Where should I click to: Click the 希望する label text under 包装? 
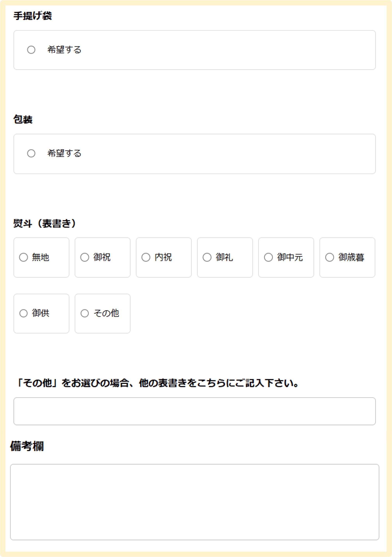pyautogui.click(x=64, y=153)
